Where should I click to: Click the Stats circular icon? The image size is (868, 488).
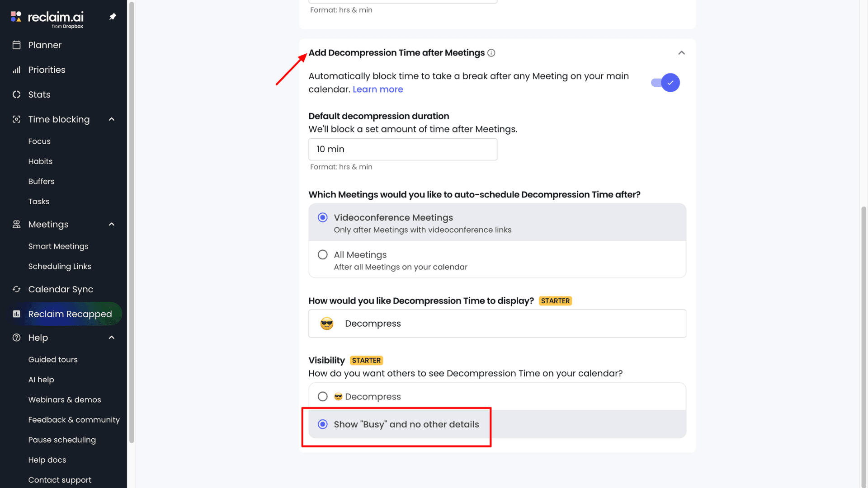tap(17, 94)
